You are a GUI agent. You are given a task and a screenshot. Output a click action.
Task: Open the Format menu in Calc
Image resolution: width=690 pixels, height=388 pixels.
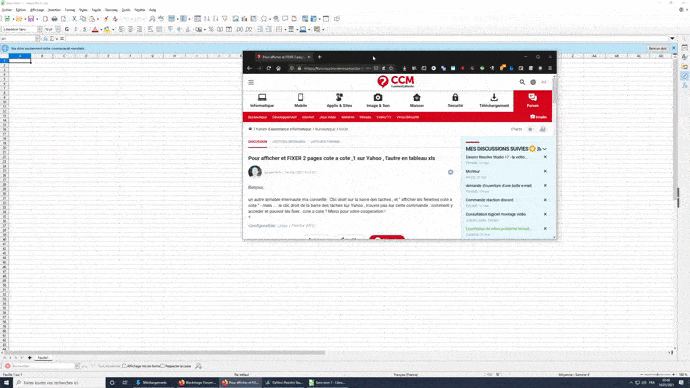(x=70, y=10)
